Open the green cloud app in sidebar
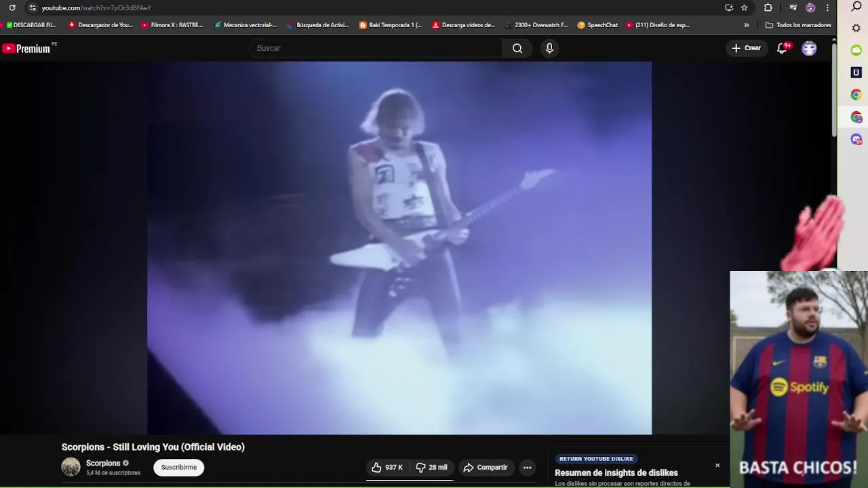This screenshot has height=488, width=868. point(856,50)
